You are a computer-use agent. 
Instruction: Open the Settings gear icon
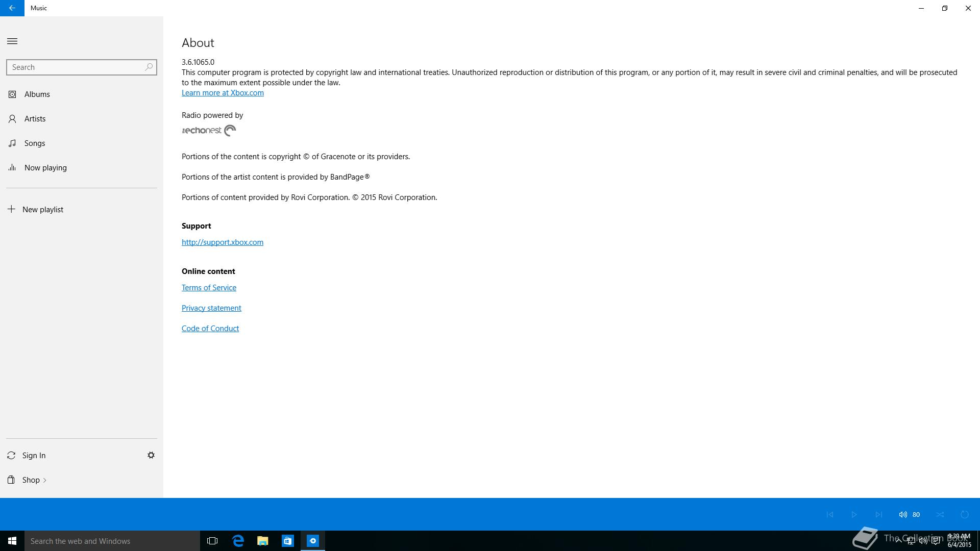click(x=151, y=455)
